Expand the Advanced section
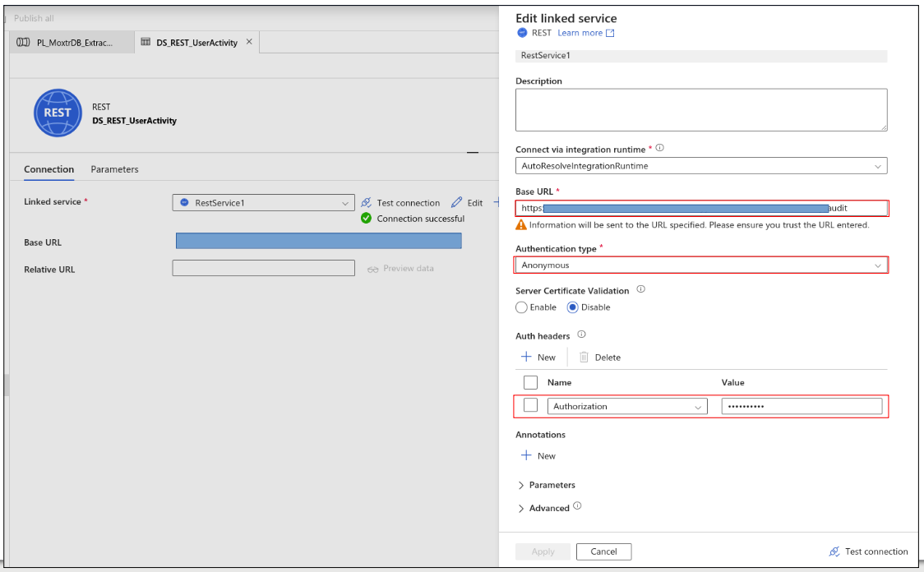 [x=543, y=508]
